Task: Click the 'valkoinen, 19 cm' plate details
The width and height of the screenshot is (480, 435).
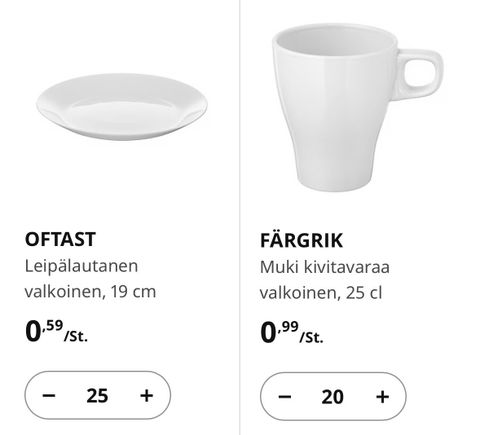Action: click(x=90, y=292)
